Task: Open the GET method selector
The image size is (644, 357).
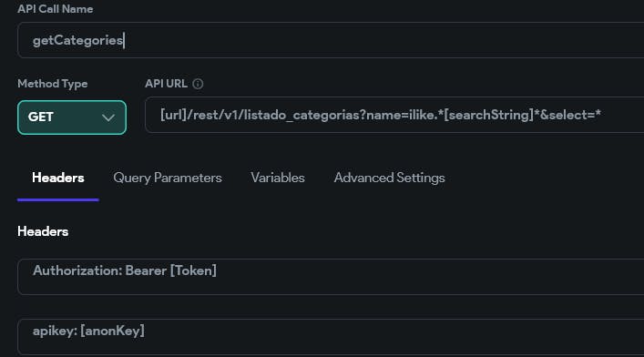Action: tap(72, 117)
